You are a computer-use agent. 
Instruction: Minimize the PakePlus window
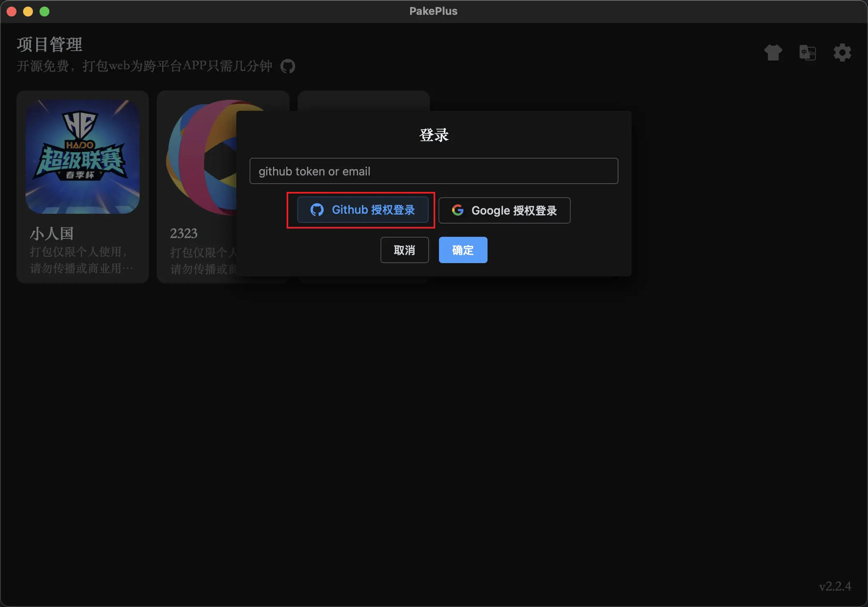pos(28,12)
